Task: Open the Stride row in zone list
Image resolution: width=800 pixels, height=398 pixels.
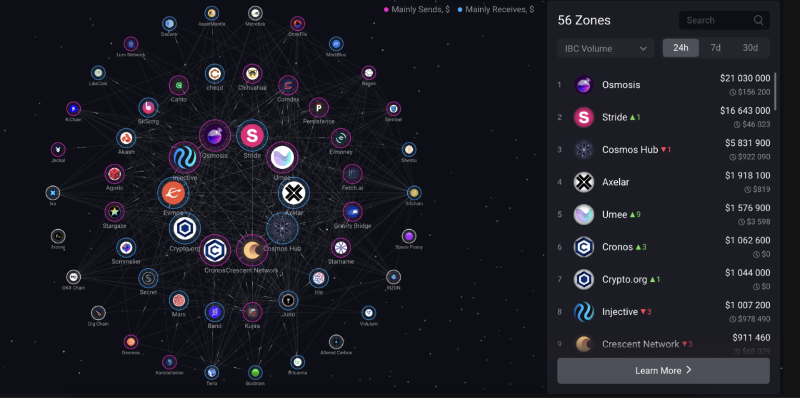Action: point(663,117)
